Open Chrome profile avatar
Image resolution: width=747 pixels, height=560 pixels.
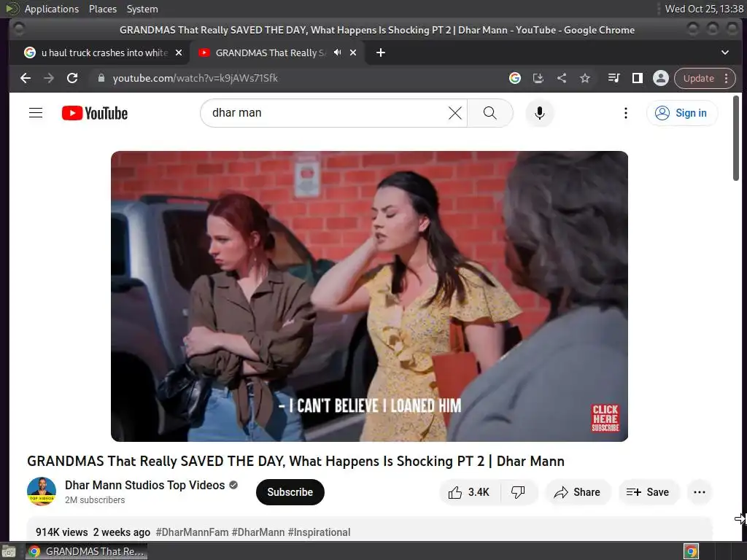tap(660, 78)
